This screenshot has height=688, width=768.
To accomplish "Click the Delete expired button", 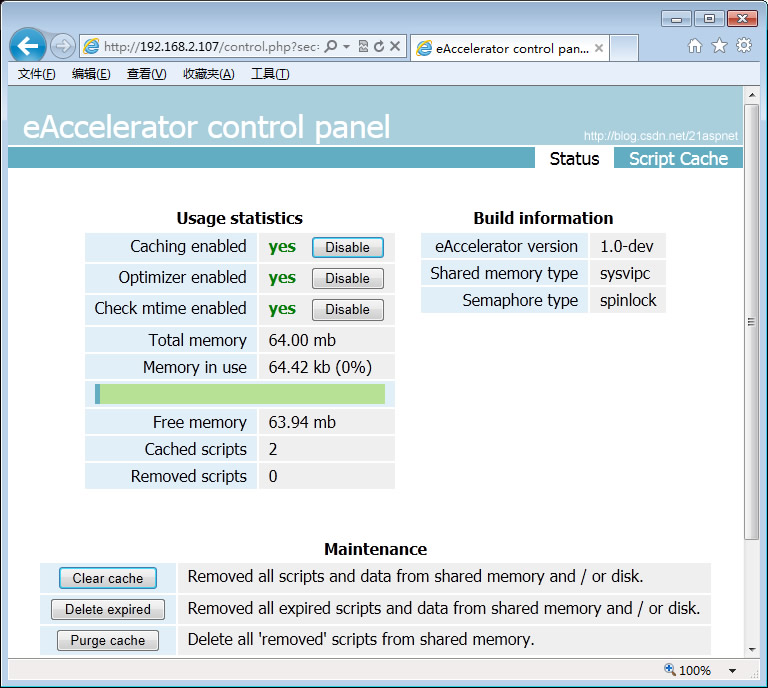I will tap(108, 609).
